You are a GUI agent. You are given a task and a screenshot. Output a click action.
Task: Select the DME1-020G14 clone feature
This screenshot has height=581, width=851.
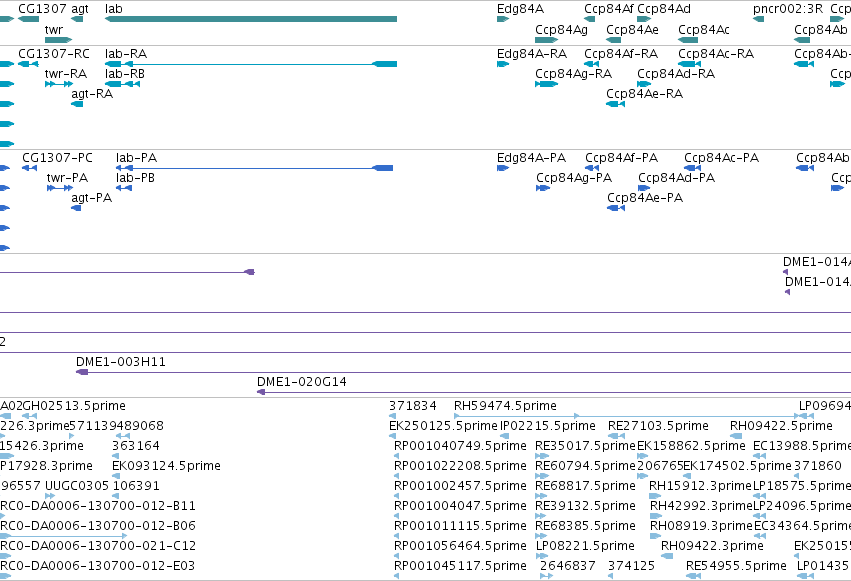554,392
